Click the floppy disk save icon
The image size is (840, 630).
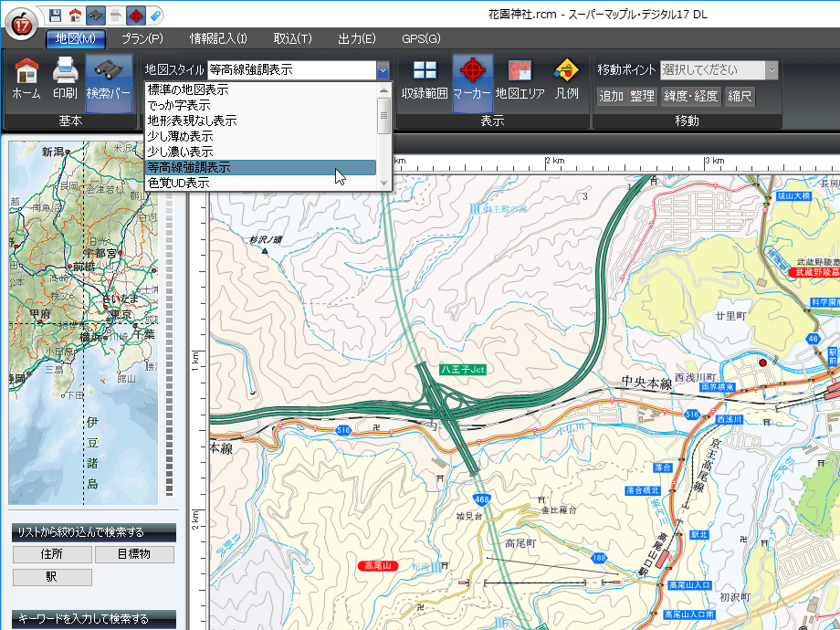coord(55,16)
